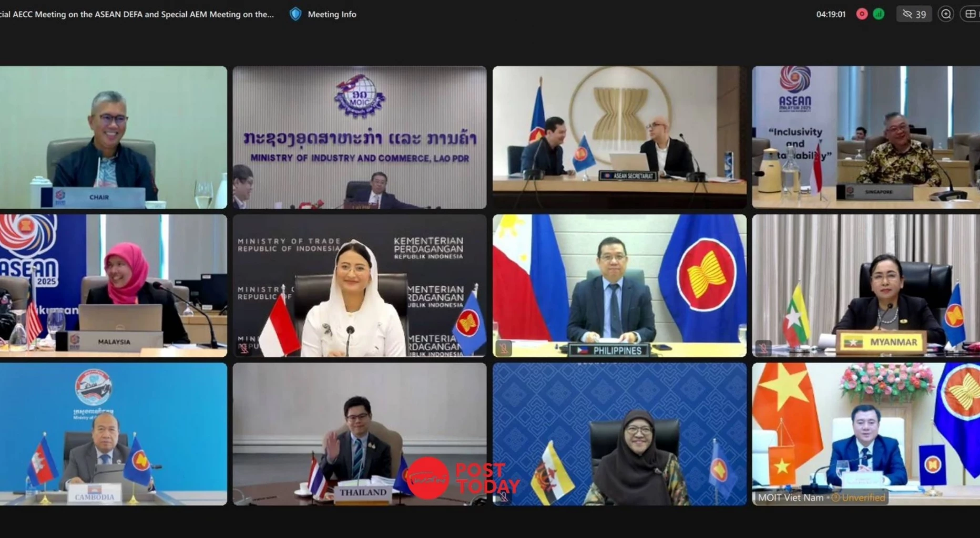Select the Singapore video tile

click(866, 137)
